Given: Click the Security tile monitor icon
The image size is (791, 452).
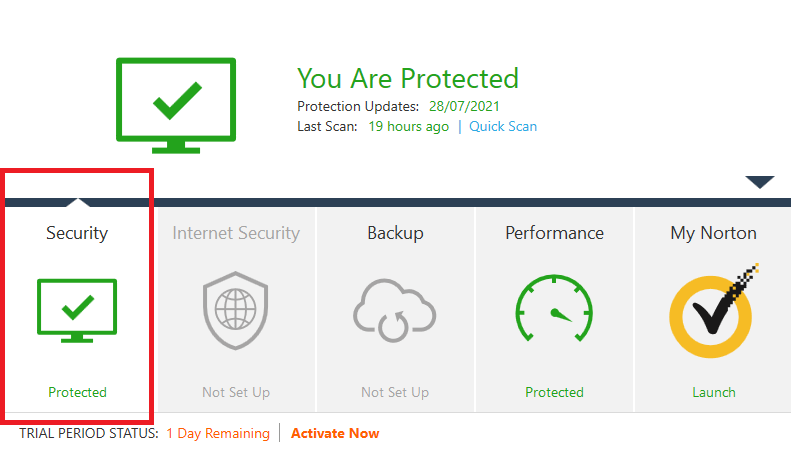Looking at the screenshot, I should click(77, 311).
